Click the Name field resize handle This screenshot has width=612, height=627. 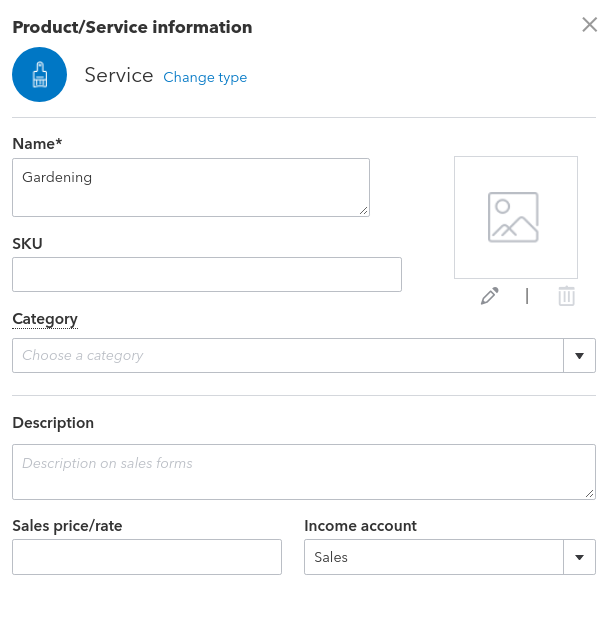tap(363, 210)
